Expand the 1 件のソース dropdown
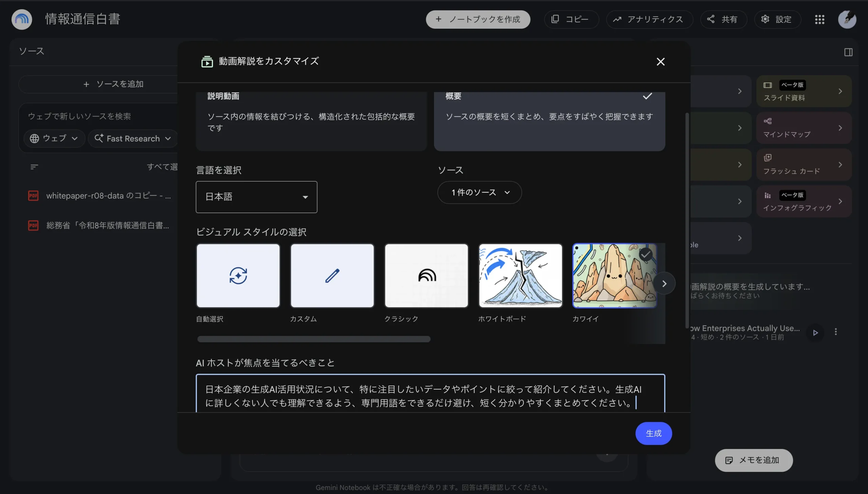The height and width of the screenshot is (494, 868). tap(479, 192)
